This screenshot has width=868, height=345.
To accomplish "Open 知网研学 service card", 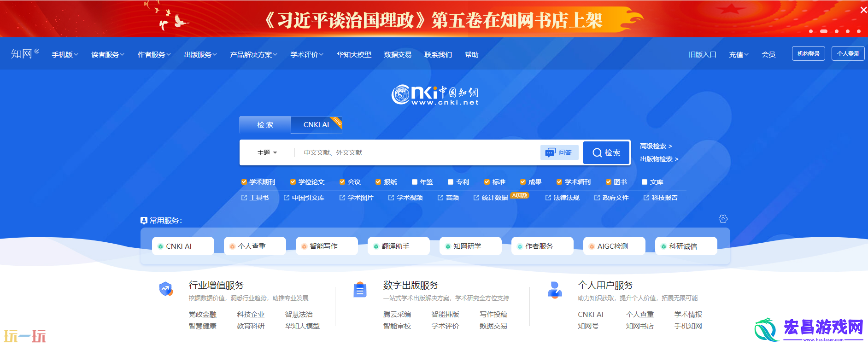I will tap(470, 246).
